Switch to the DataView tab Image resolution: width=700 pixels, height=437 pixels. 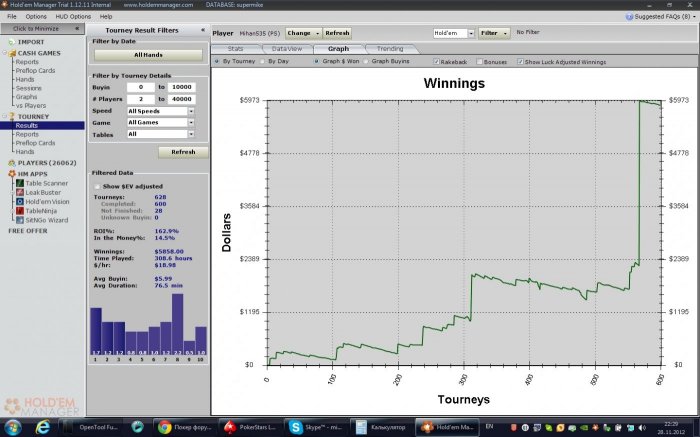pyautogui.click(x=287, y=49)
